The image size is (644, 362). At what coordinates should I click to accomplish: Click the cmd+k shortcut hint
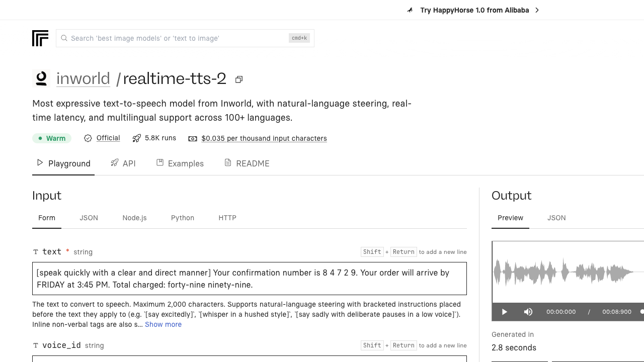(299, 38)
